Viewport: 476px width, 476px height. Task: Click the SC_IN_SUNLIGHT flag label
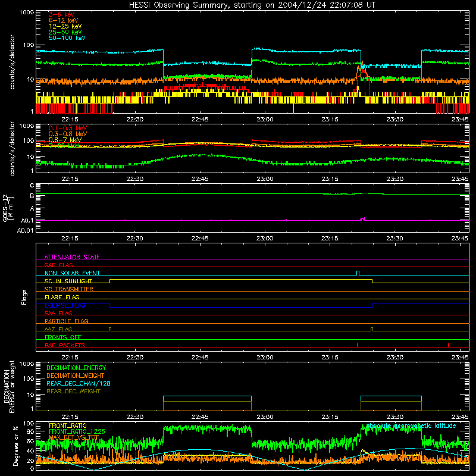tap(68, 281)
